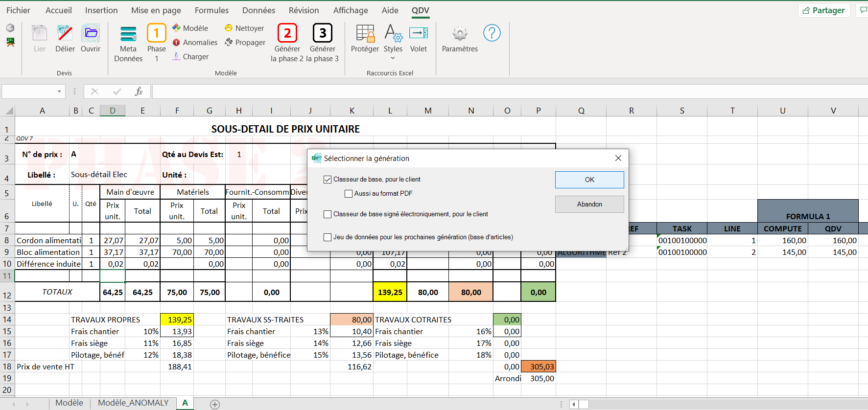The image size is (868, 410).
Task: Switch to the Insertion tab
Action: coord(101,10)
